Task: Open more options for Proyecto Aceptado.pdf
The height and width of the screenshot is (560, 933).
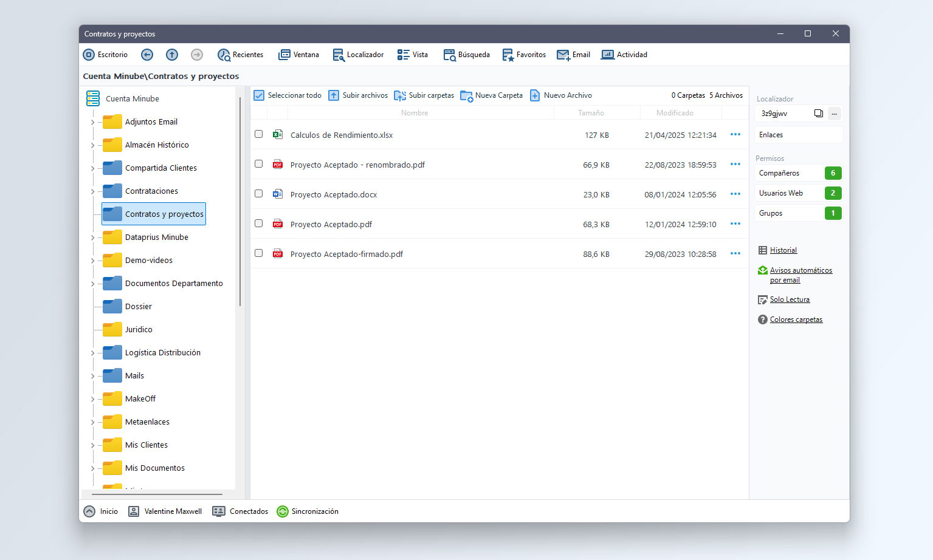Action: [x=735, y=224]
